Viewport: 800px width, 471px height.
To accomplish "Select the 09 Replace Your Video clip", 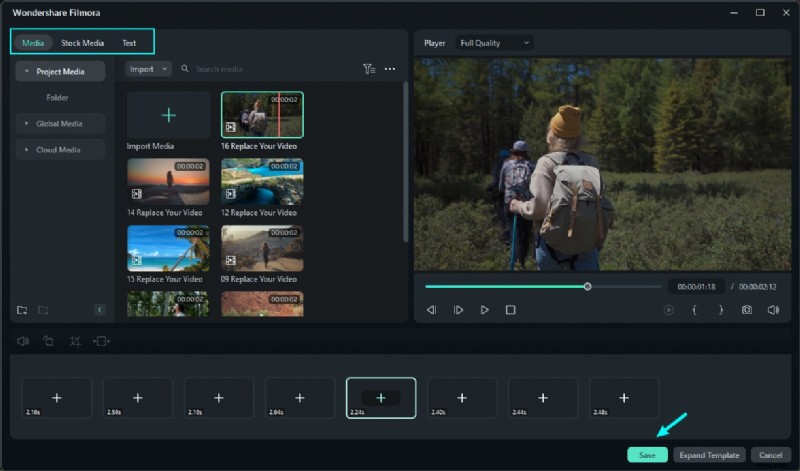I will click(262, 248).
